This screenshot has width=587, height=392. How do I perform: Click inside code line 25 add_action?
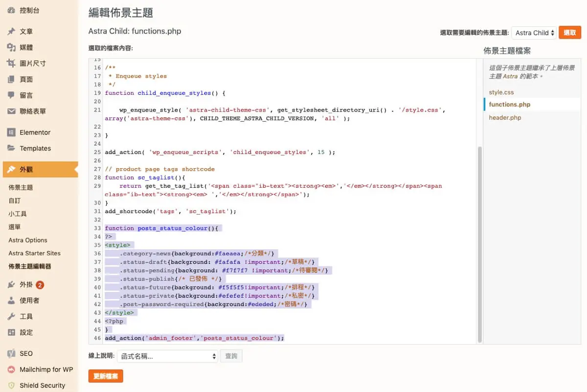pyautogui.click(x=220, y=152)
